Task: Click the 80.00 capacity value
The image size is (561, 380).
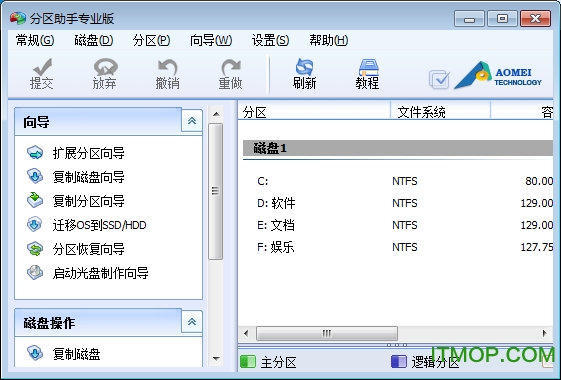Action: (539, 181)
